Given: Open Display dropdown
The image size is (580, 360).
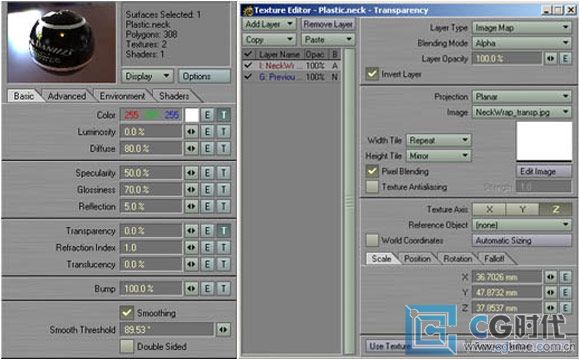Looking at the screenshot, I should [x=147, y=76].
